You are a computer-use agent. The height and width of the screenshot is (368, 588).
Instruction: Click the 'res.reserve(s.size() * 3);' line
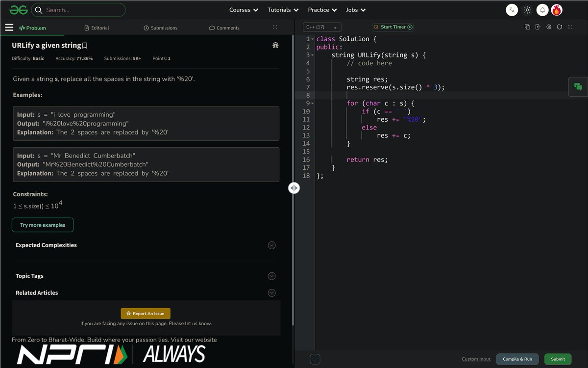395,87
